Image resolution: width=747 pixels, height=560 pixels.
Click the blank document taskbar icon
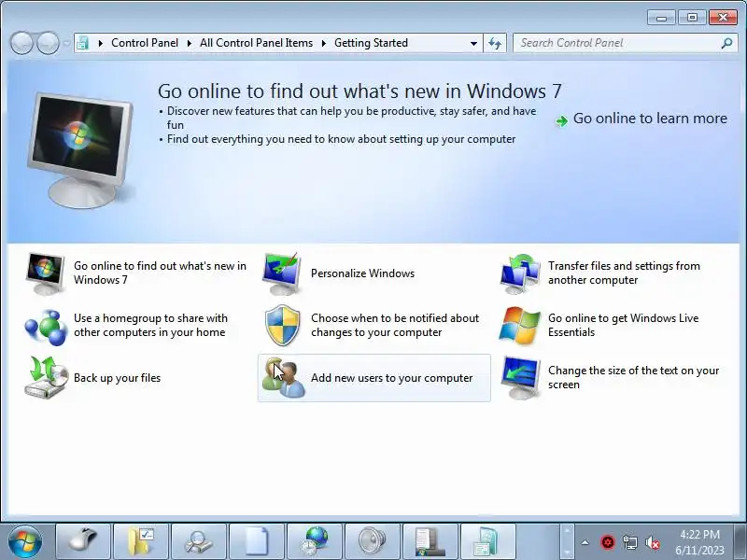coord(256,541)
